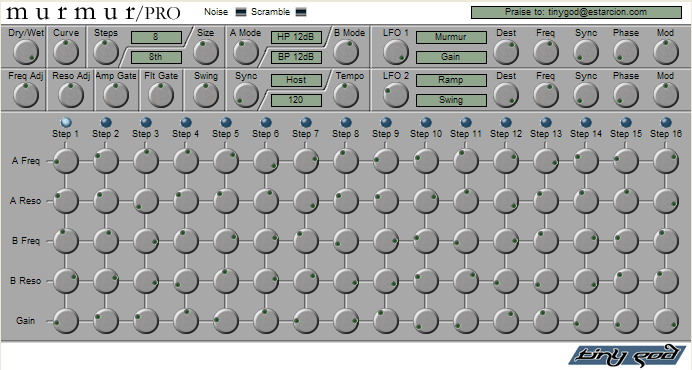Screen dimensions: 692x370
Task: Click the Gain knob for Step 13
Action: click(x=546, y=321)
